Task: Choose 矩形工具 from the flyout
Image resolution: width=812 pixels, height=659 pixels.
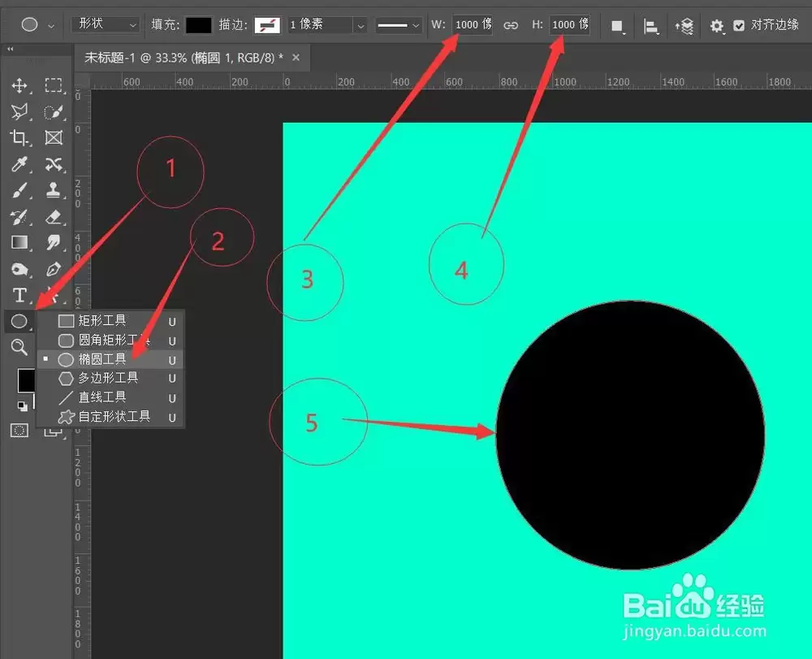Action: (x=110, y=321)
